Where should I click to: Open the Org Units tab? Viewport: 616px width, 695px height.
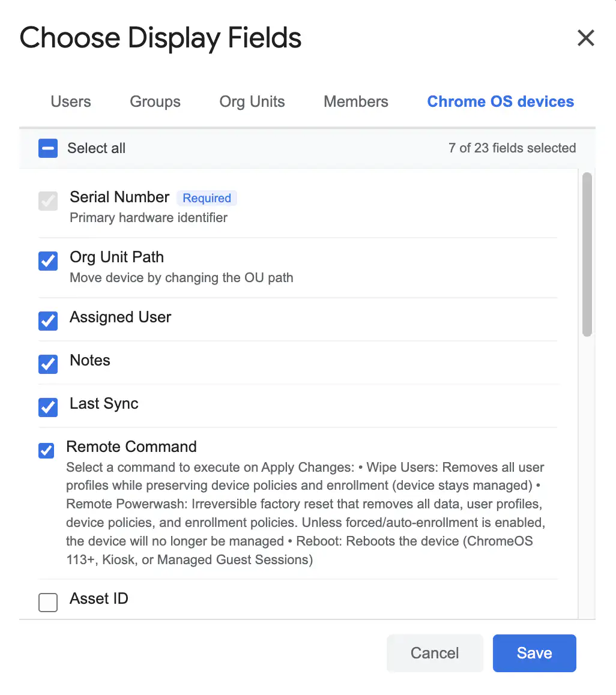tap(252, 101)
